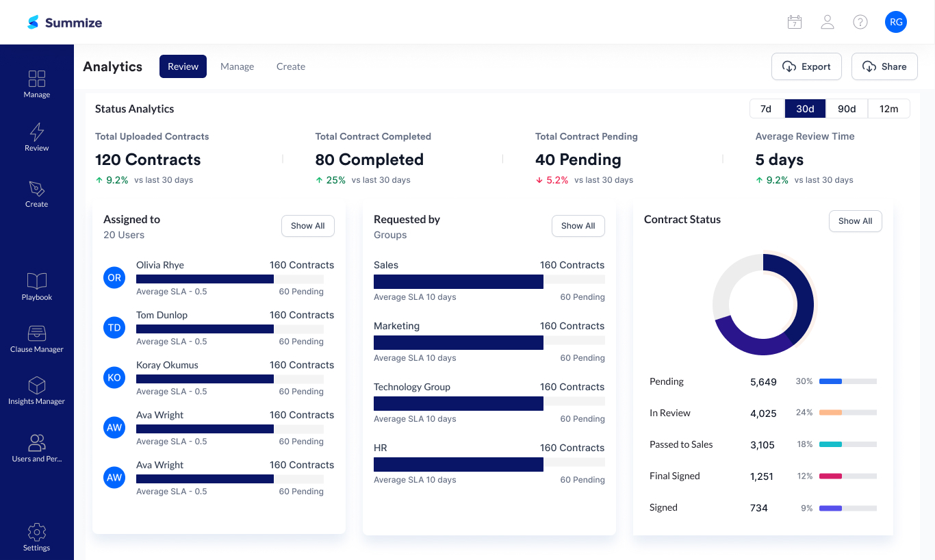
Task: Click the Technology Group progress bar
Action: pos(489,403)
